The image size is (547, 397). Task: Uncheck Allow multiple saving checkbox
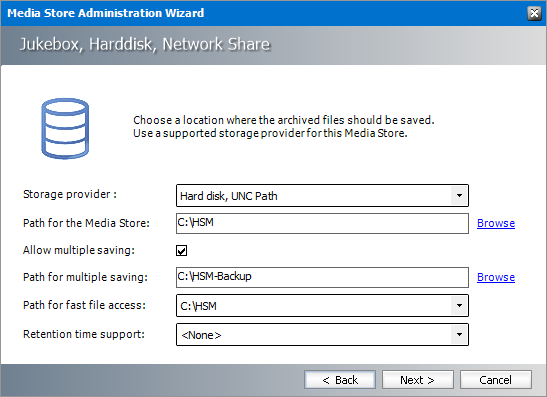(x=181, y=250)
